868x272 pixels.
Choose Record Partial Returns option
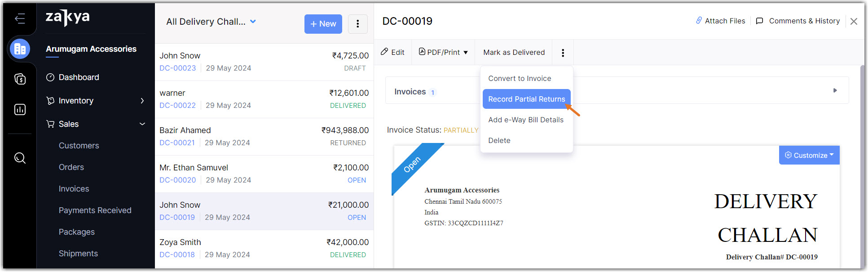[526, 99]
